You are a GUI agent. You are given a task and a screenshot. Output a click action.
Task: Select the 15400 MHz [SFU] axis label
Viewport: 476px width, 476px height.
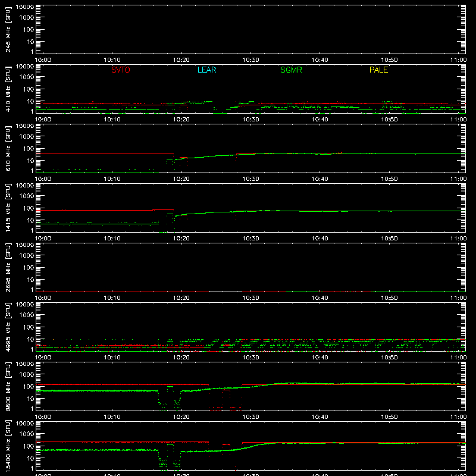[x=8, y=446]
